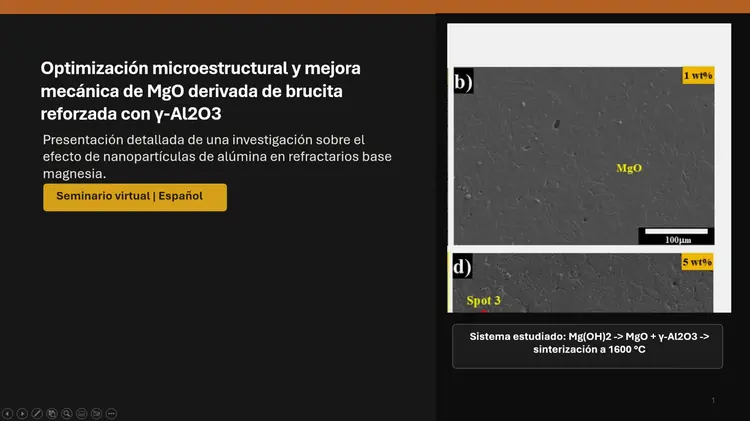The height and width of the screenshot is (421, 750).
Task: Click the 'MgO' annotation in the micrograph
Action: (x=629, y=168)
